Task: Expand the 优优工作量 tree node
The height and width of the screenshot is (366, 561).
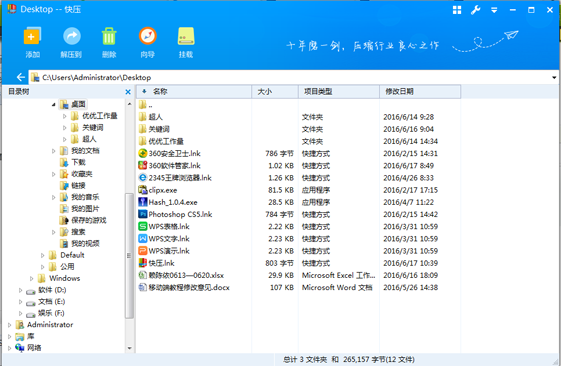Action: pyautogui.click(x=64, y=116)
